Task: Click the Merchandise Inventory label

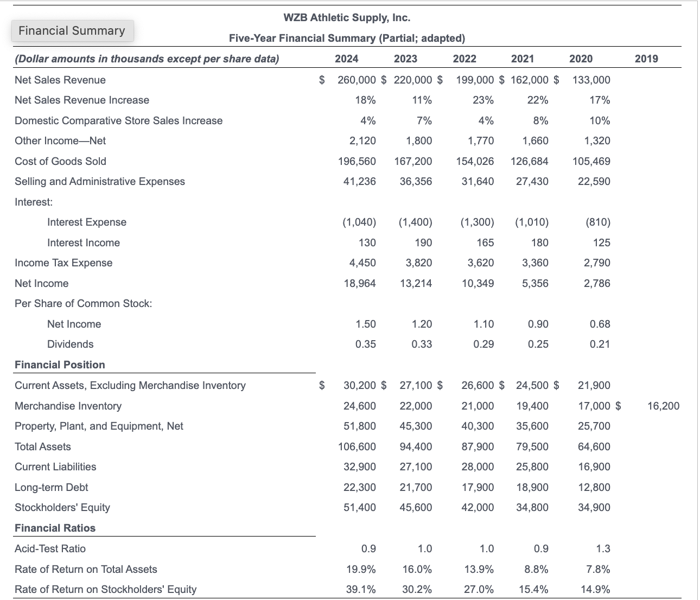Action: tap(68, 406)
